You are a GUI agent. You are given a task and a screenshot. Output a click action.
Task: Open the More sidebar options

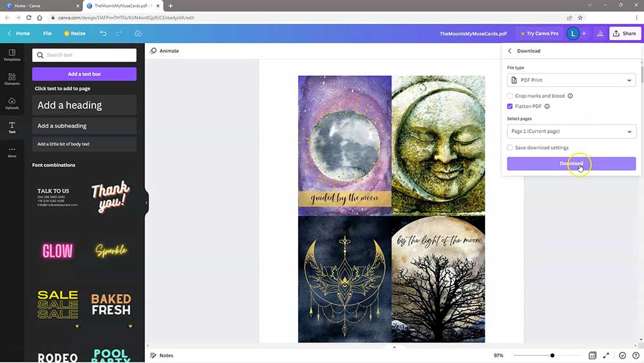click(12, 152)
